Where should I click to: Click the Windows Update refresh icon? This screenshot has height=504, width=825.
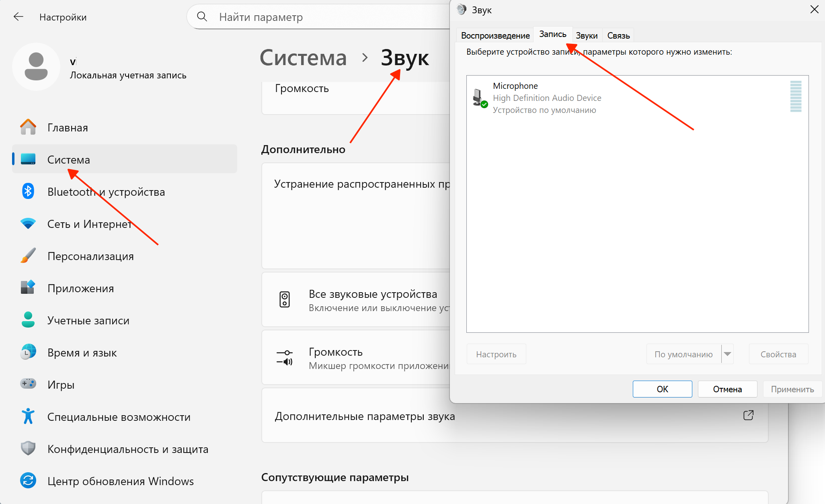(28, 481)
